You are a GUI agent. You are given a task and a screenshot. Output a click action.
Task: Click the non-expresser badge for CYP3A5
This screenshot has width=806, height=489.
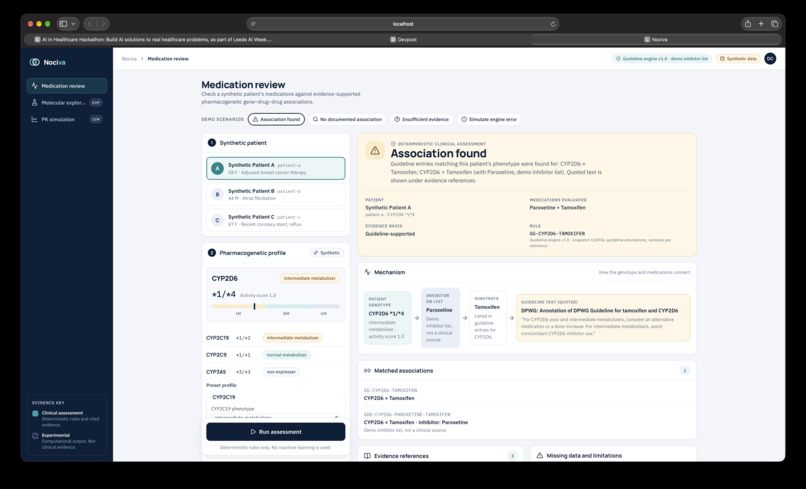(x=281, y=372)
